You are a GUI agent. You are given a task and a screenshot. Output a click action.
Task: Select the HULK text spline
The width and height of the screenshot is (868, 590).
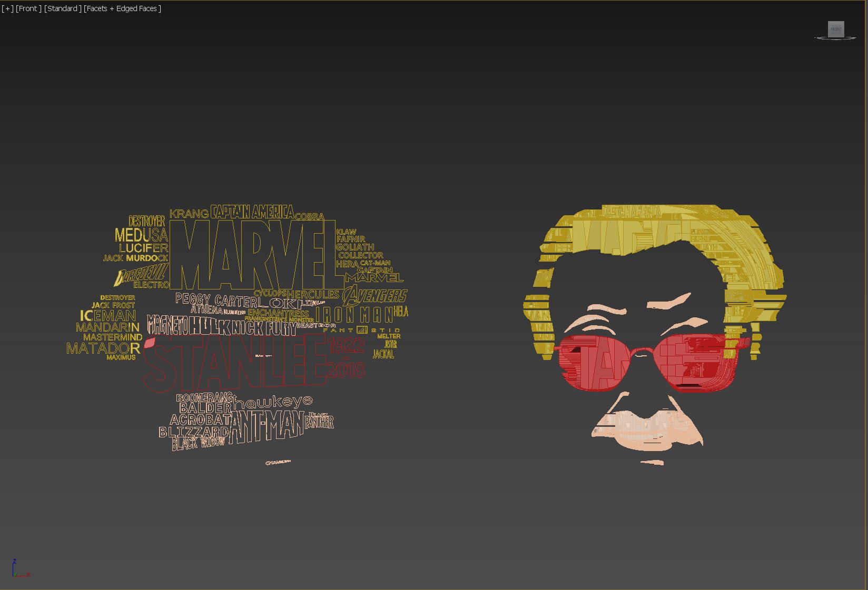click(x=210, y=326)
